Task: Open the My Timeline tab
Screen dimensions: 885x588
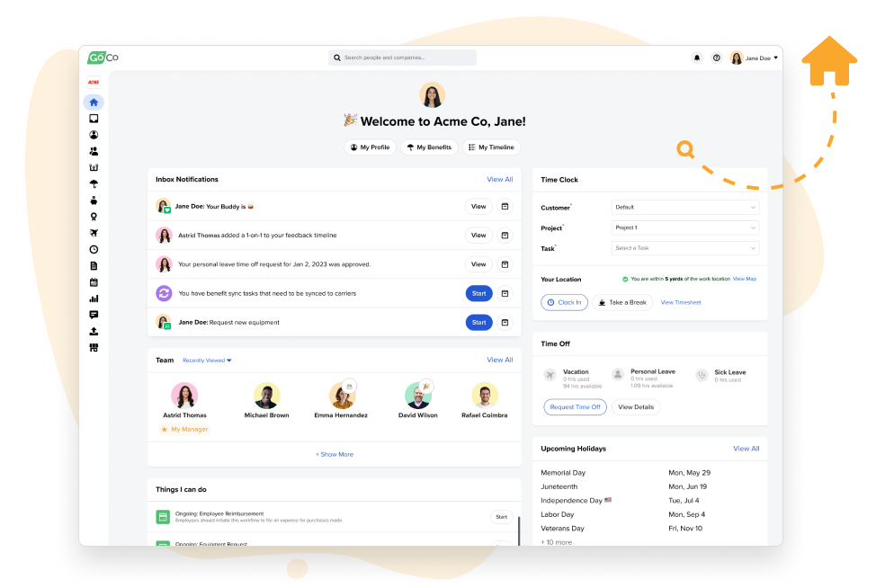Action: click(x=491, y=147)
